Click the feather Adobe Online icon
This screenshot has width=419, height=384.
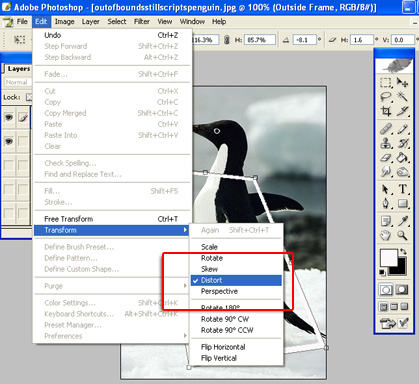pyautogui.click(x=394, y=65)
